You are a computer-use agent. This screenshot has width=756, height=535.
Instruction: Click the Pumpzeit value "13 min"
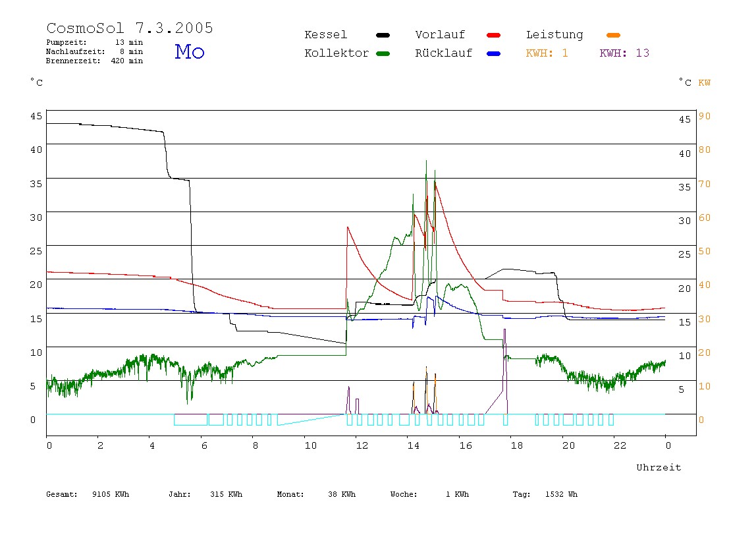(x=128, y=42)
